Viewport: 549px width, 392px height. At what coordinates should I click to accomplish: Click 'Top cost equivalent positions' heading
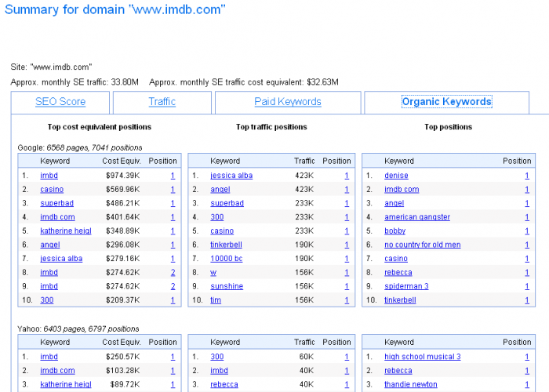(x=100, y=127)
